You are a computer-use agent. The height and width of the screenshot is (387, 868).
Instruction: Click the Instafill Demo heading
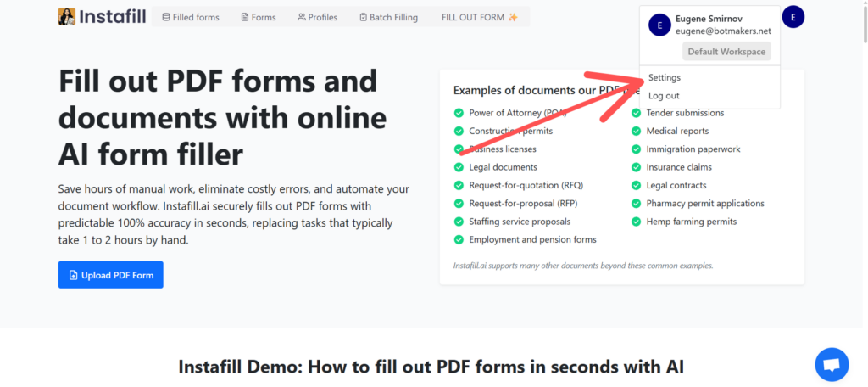(x=431, y=367)
